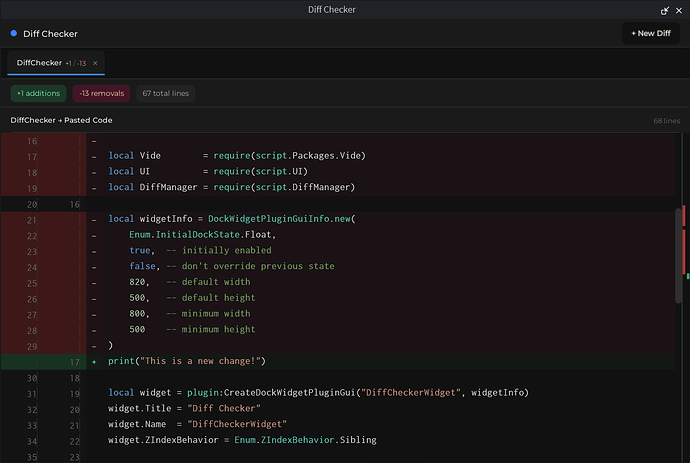Click the DiffChecker → Pasted Code header

click(x=61, y=120)
